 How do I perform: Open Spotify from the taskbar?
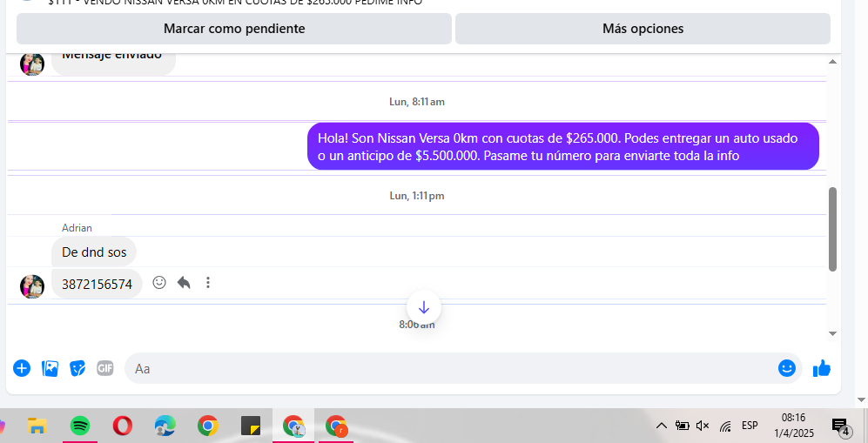pos(79,426)
